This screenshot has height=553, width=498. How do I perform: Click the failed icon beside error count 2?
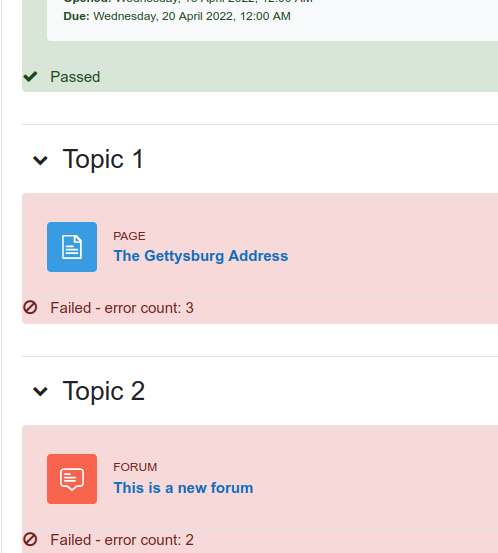click(x=30, y=539)
